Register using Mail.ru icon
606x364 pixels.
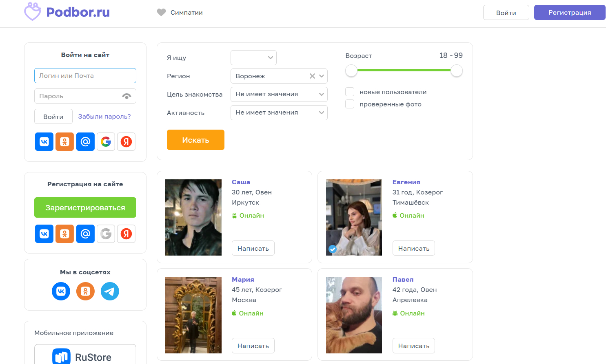[x=85, y=234]
